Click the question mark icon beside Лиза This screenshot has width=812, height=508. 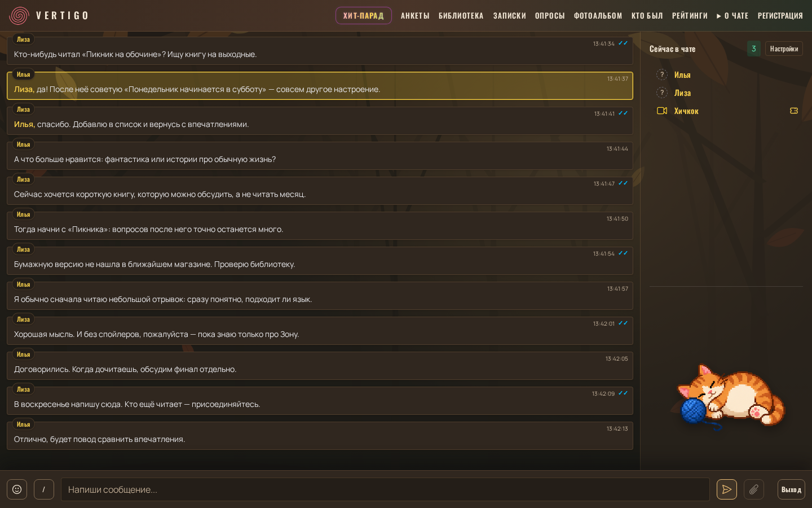click(x=662, y=93)
